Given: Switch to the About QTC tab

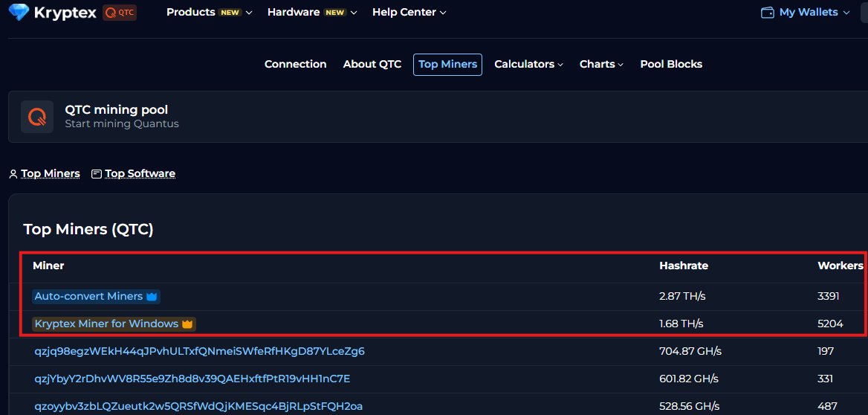Looking at the screenshot, I should (x=372, y=64).
